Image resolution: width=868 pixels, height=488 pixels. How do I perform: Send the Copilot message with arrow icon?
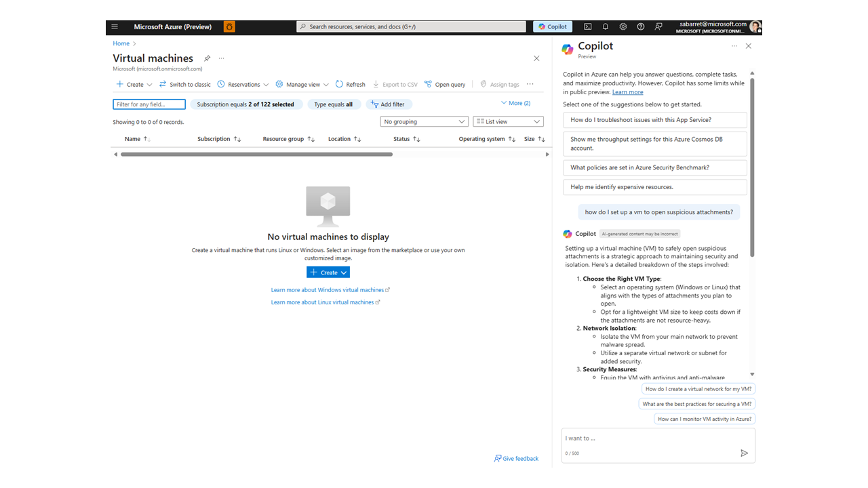tap(744, 453)
